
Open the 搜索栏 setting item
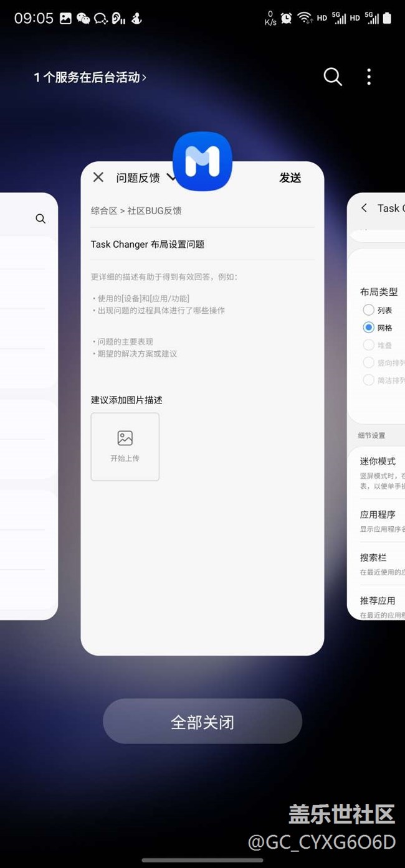pyautogui.click(x=374, y=558)
